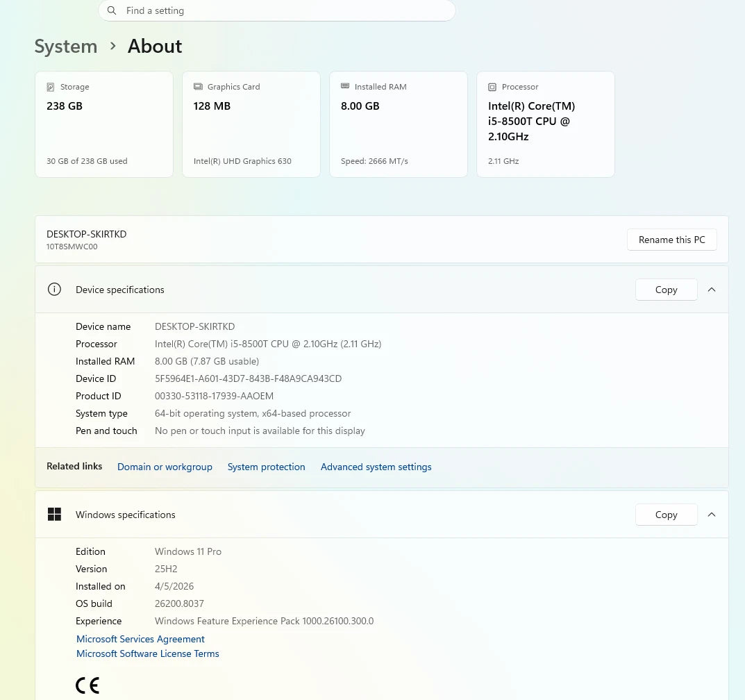Click the Version value 25H2
Viewport: 745px width, 700px height.
pyautogui.click(x=166, y=569)
